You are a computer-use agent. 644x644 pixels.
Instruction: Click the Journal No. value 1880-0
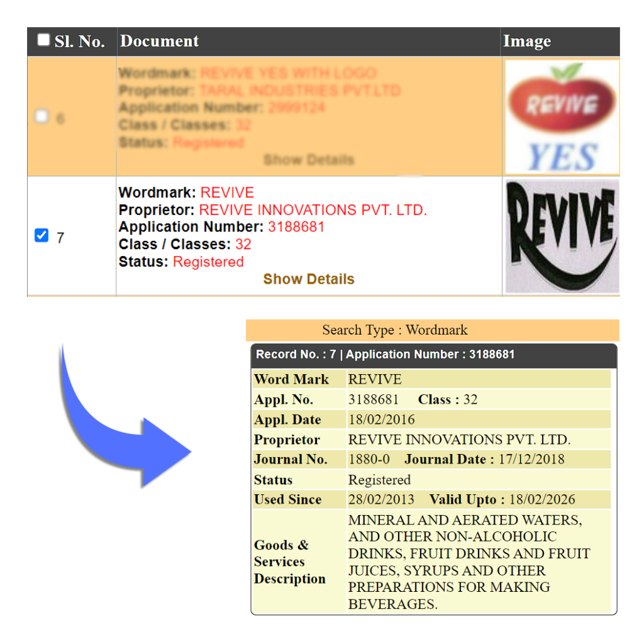click(x=369, y=460)
